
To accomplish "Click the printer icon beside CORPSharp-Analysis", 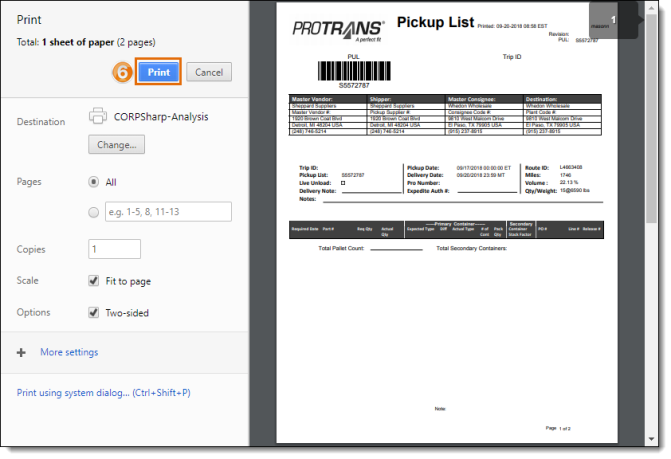I will click(x=98, y=117).
